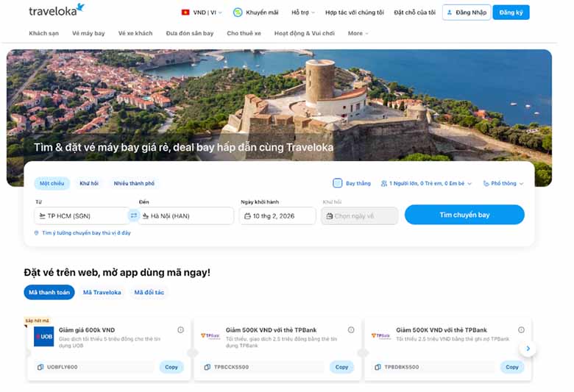
Task: Expand the Hỗ trợ menu
Action: [x=303, y=13]
